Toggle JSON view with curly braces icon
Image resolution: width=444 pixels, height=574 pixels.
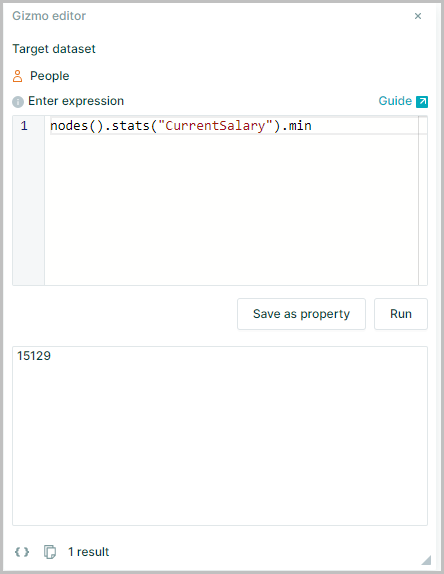point(22,552)
